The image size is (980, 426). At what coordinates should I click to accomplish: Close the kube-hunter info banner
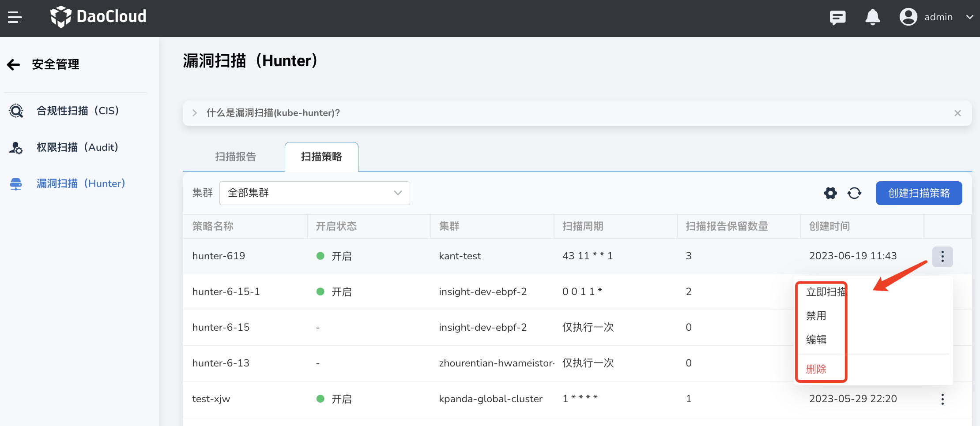pyautogui.click(x=957, y=113)
